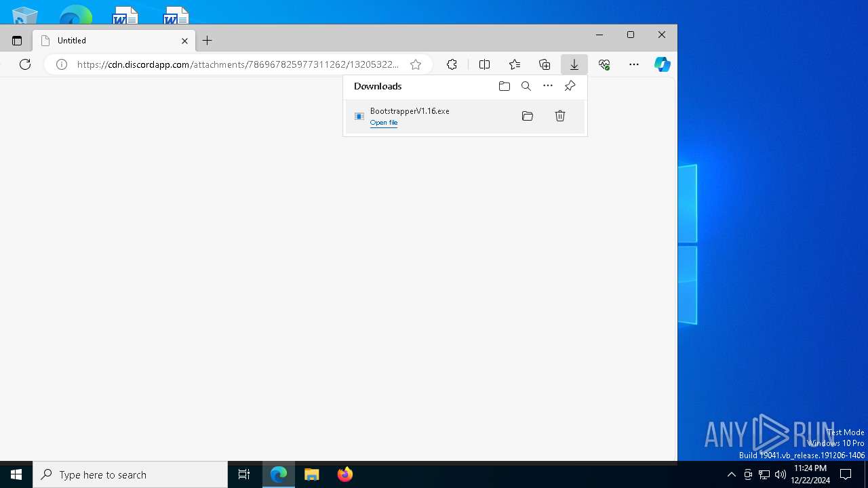Open clock showing 11:24 PM

pyautogui.click(x=810, y=474)
